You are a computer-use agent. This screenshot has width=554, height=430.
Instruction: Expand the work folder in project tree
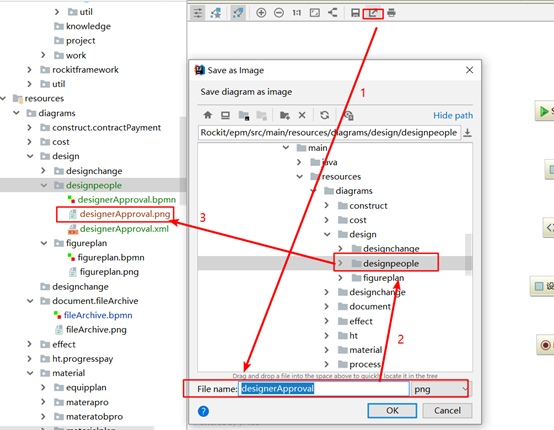(x=43, y=55)
